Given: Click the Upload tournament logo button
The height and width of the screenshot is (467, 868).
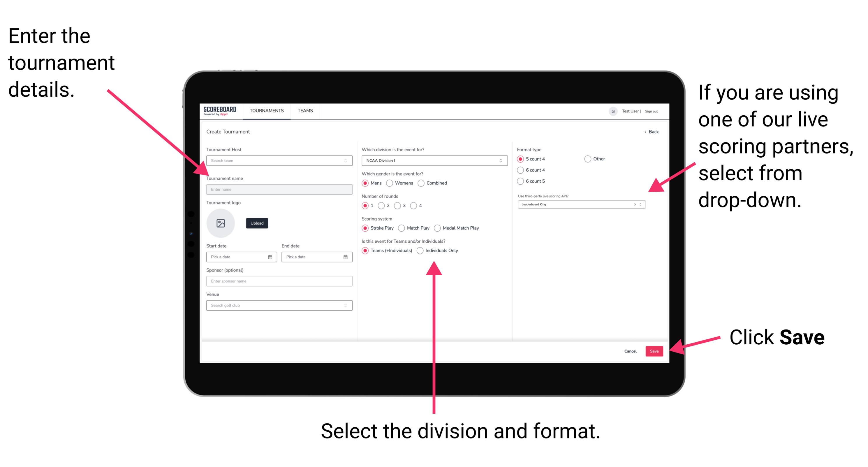Looking at the screenshot, I should [x=257, y=223].
